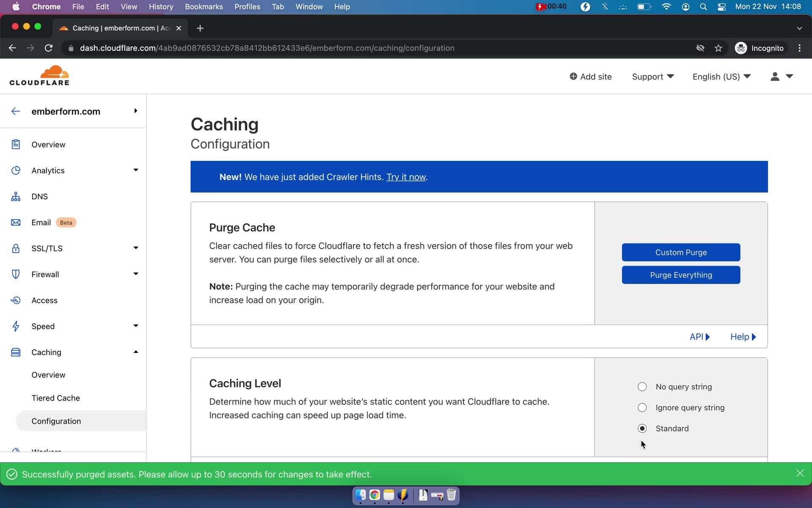This screenshot has width=812, height=508.
Task: Select Ignore query string radio button
Action: click(642, 407)
